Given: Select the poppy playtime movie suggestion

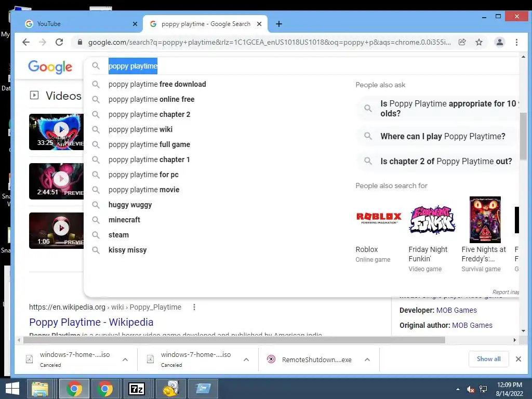Looking at the screenshot, I should 144,190.
